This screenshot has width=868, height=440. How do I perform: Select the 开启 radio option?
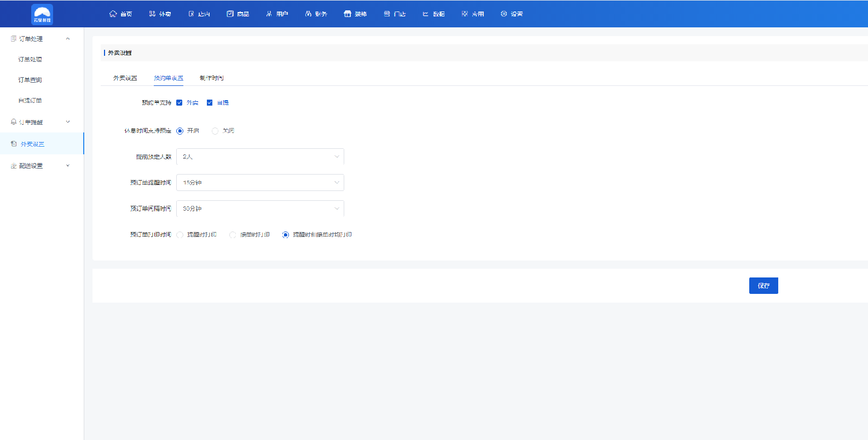[x=180, y=131]
